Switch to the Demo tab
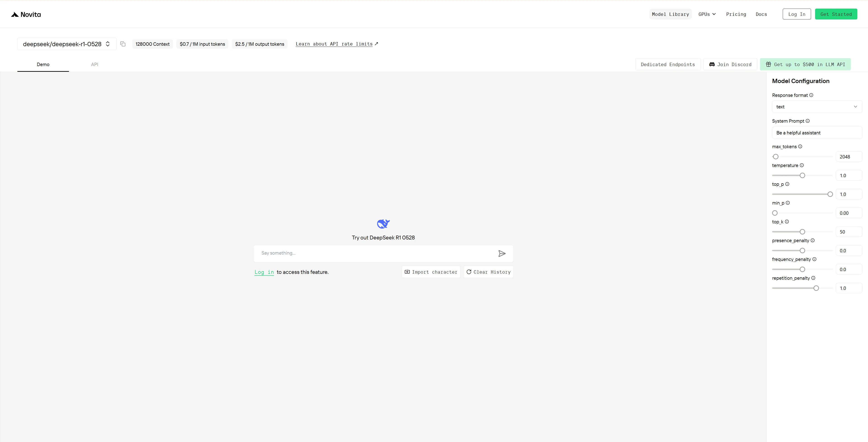 (x=43, y=65)
